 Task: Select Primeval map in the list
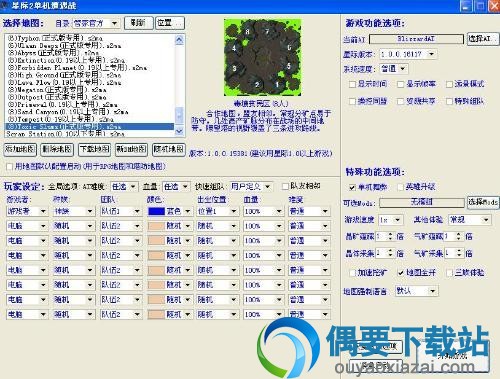click(x=90, y=104)
